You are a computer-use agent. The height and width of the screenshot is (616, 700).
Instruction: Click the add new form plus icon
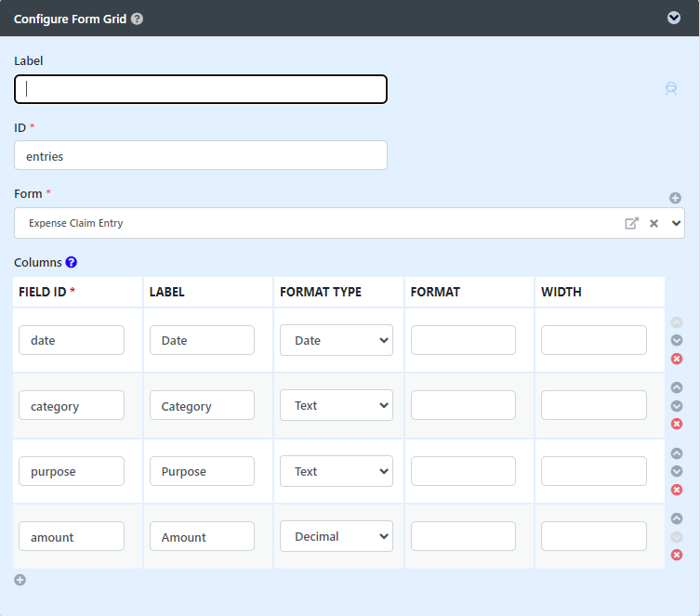675,198
